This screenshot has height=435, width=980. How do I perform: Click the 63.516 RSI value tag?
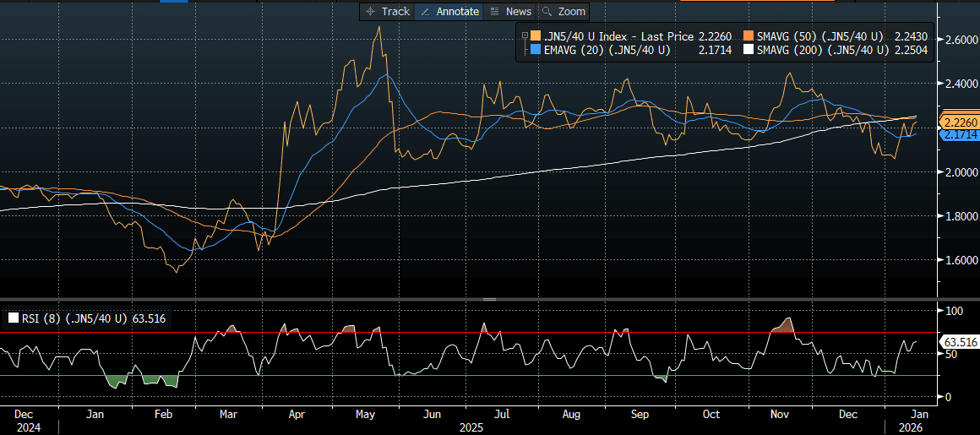pos(960,342)
